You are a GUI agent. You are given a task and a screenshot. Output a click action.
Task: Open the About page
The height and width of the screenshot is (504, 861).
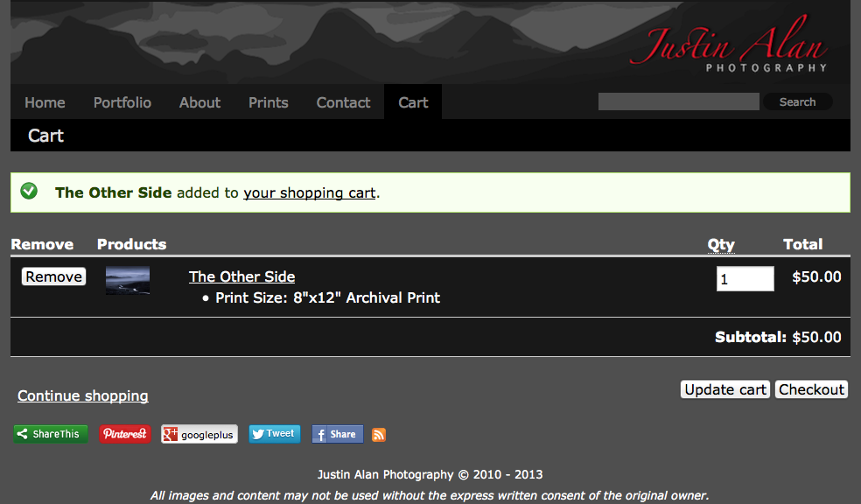199,102
